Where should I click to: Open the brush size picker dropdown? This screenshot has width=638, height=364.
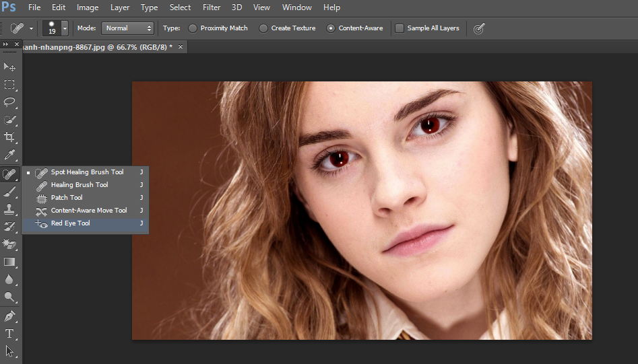[65, 28]
